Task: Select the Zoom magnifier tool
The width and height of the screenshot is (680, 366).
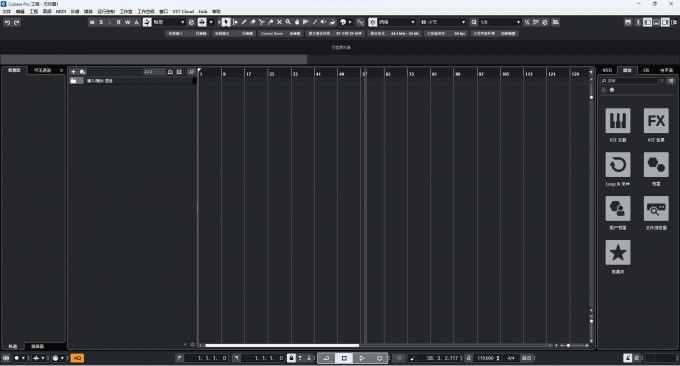Action: pyautogui.click(x=288, y=22)
